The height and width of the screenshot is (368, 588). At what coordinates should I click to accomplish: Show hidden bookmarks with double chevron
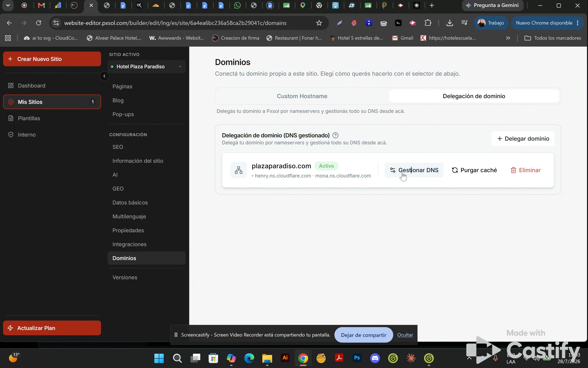(508, 38)
